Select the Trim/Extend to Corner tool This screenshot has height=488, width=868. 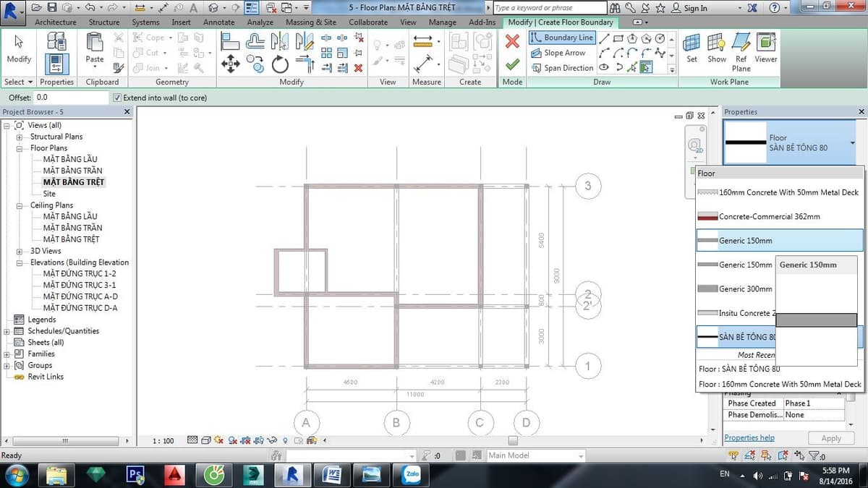coord(305,65)
